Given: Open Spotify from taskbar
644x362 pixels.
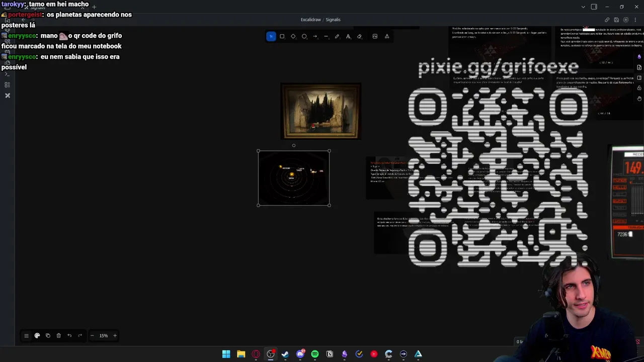Looking at the screenshot, I should tap(315, 354).
